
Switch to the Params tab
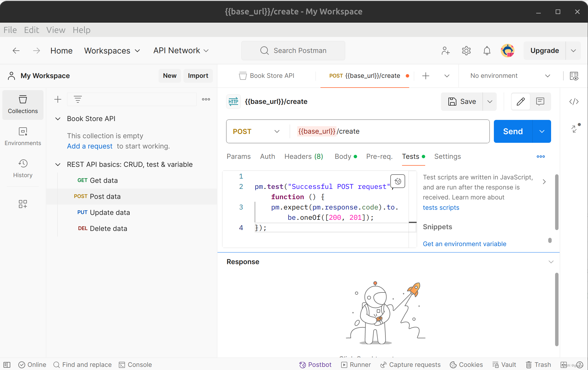pyautogui.click(x=239, y=157)
